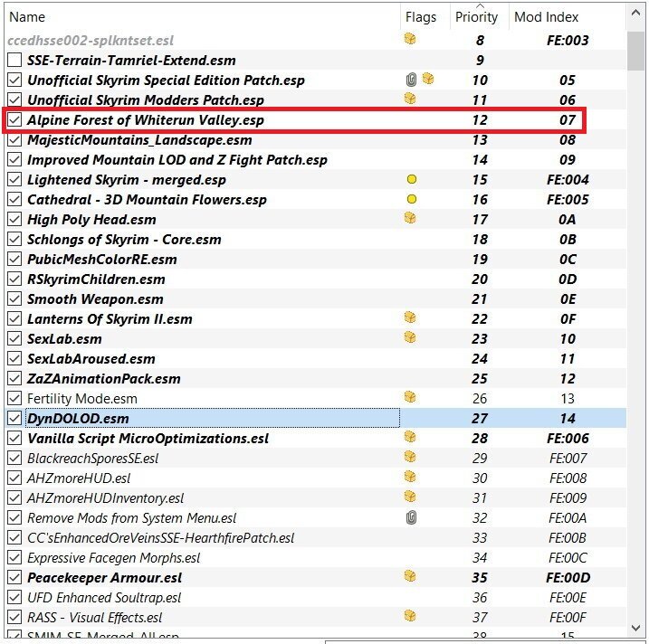Click the archive flag icon beside SexLab.esm
The width and height of the screenshot is (649, 644).
(410, 337)
